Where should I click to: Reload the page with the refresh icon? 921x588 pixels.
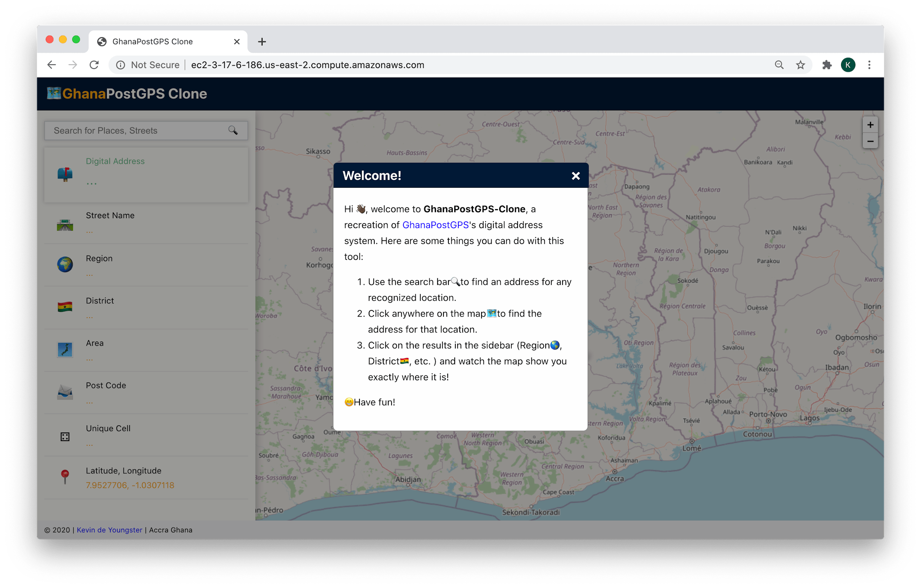point(94,65)
